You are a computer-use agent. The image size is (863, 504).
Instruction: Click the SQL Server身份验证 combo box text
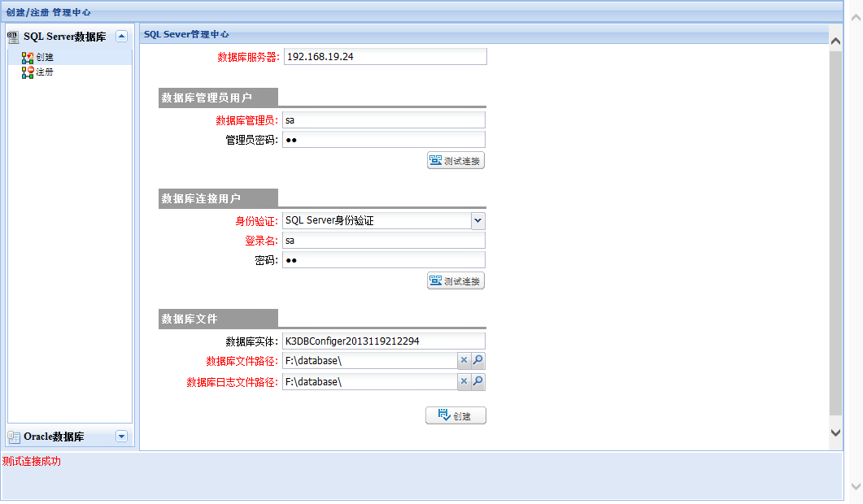tap(377, 220)
